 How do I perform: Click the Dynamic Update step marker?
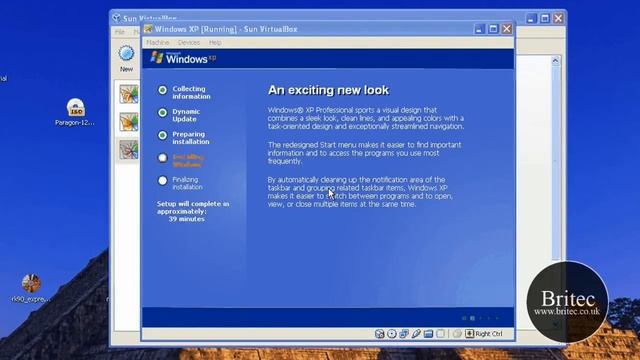[162, 113]
